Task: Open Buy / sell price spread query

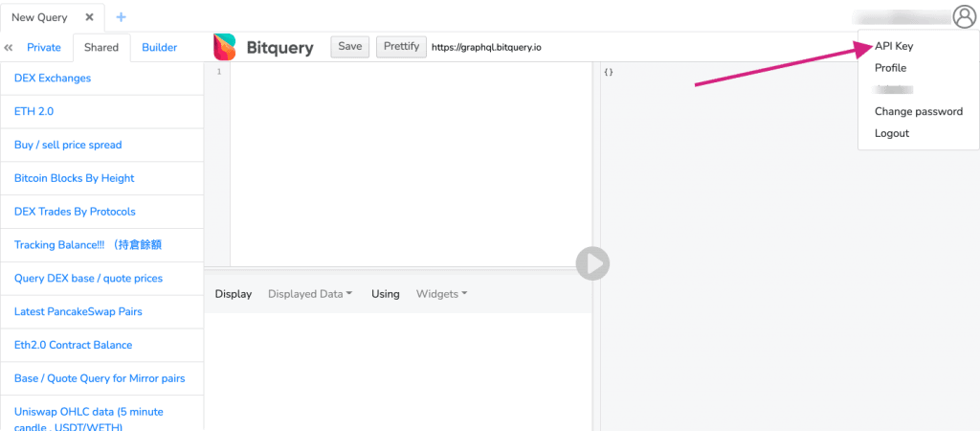Action: click(101, 146)
